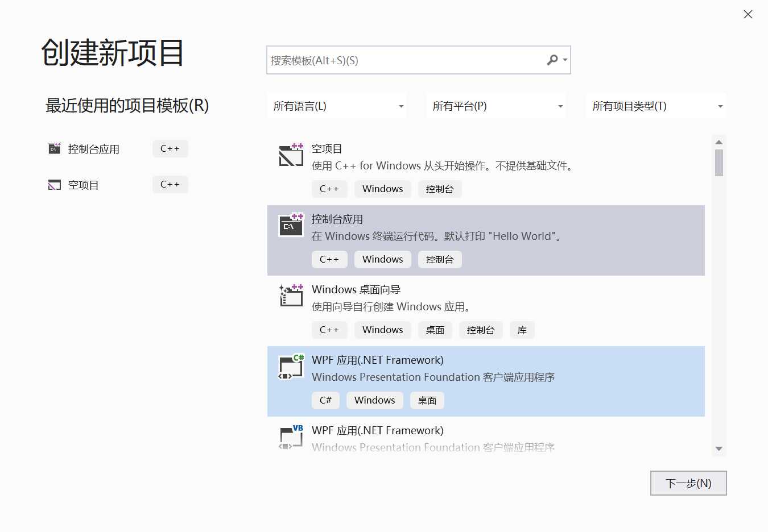Click the 控制台应用 console template icon in main list
The width and height of the screenshot is (768, 532).
tap(291, 225)
